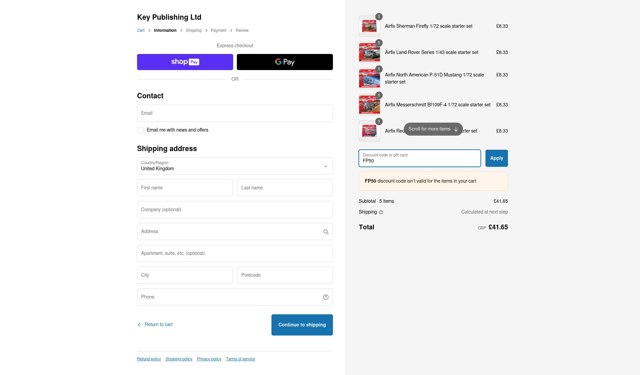Click Airfix Sherman Firefly 1/72 scale item name
The height and width of the screenshot is (375, 640).
point(429,26)
